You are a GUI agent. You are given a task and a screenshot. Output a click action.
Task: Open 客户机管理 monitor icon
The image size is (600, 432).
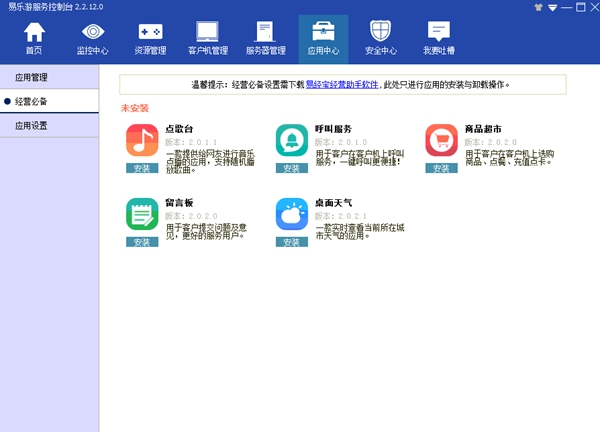click(207, 38)
